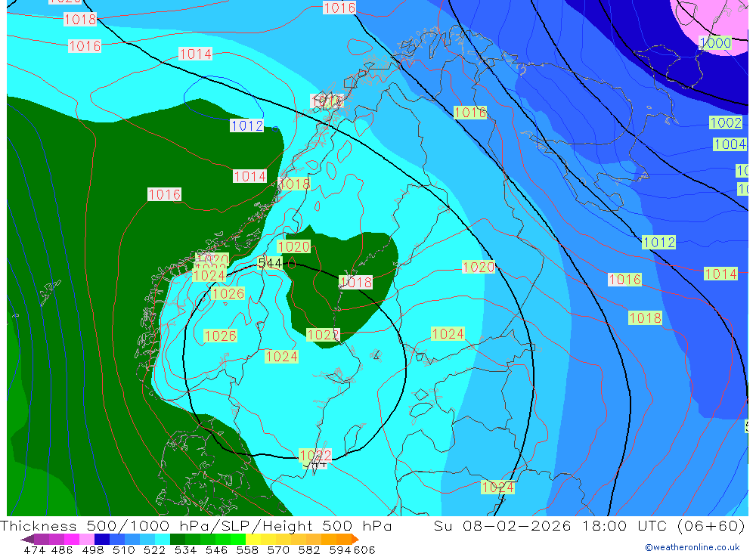756x554 pixels.
Task: Click the 1000 isobar label
Action: (x=715, y=42)
